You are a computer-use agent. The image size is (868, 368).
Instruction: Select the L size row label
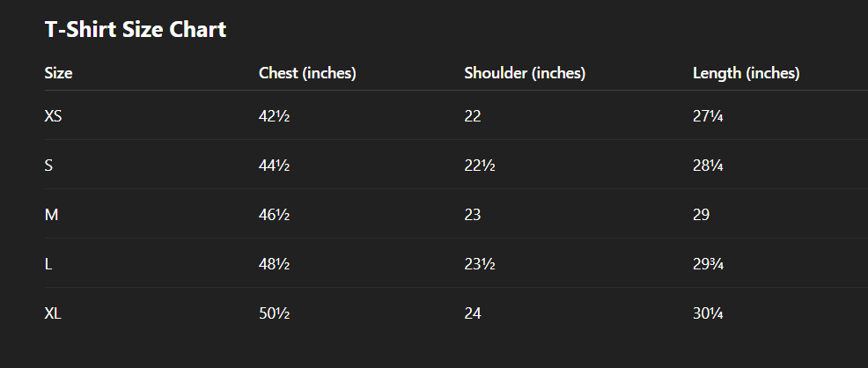click(x=48, y=263)
